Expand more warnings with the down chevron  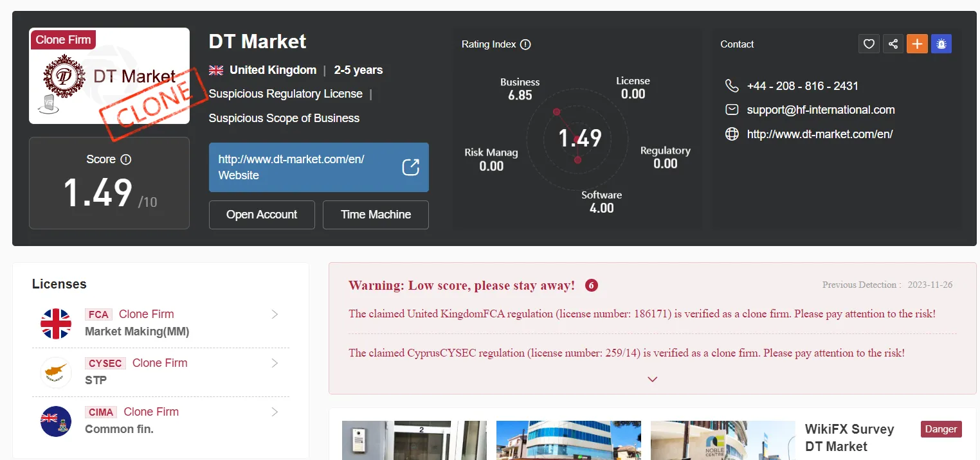[x=653, y=379]
